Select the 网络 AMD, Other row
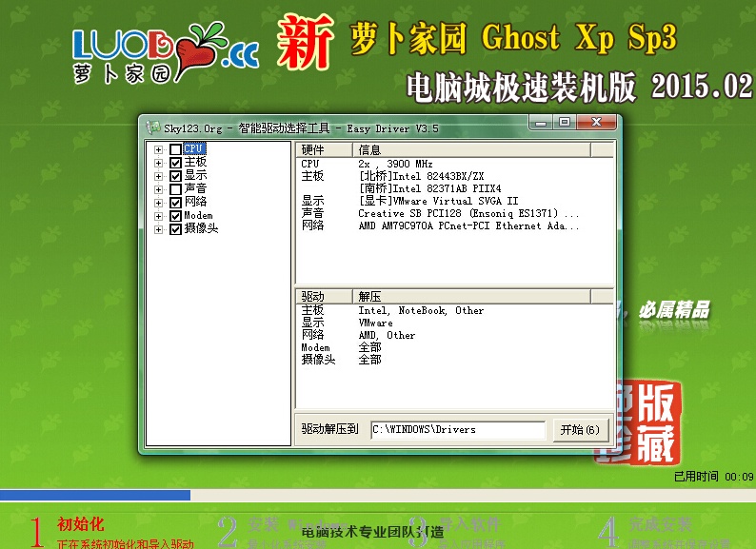Screen dimensions: 756x549 [x=454, y=335]
